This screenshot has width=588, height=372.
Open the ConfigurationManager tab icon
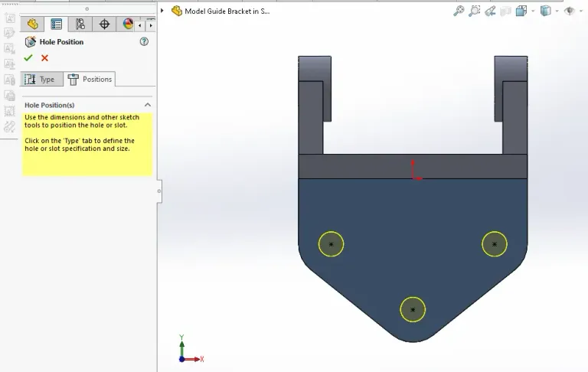tap(80, 24)
